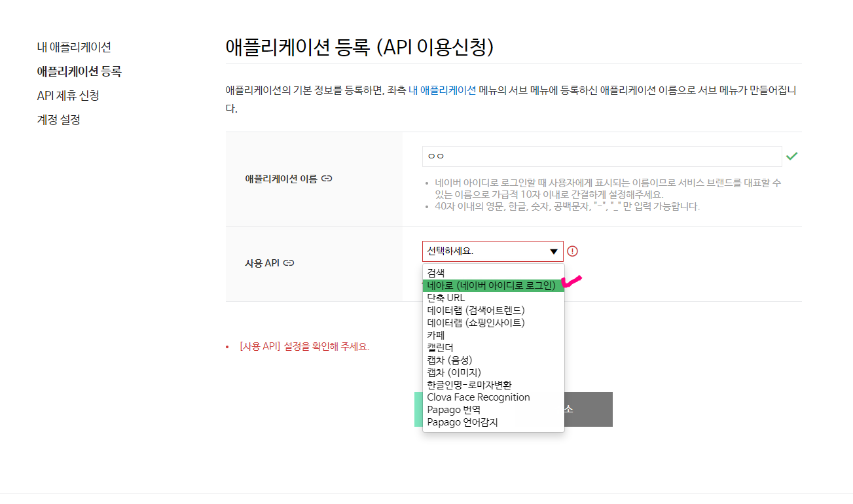
Task: Choose 카페 API option
Action: (494, 335)
